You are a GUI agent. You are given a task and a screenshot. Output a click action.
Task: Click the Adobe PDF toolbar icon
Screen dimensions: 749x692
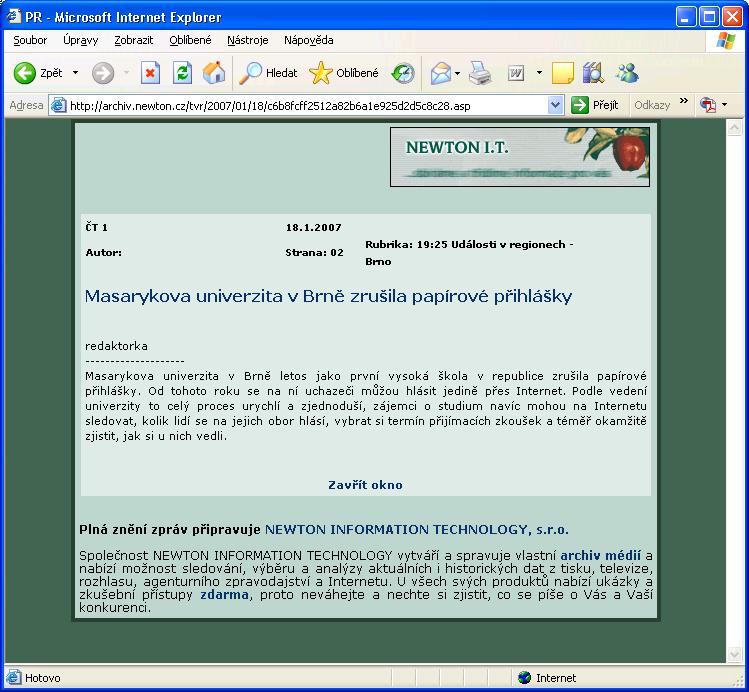(708, 105)
